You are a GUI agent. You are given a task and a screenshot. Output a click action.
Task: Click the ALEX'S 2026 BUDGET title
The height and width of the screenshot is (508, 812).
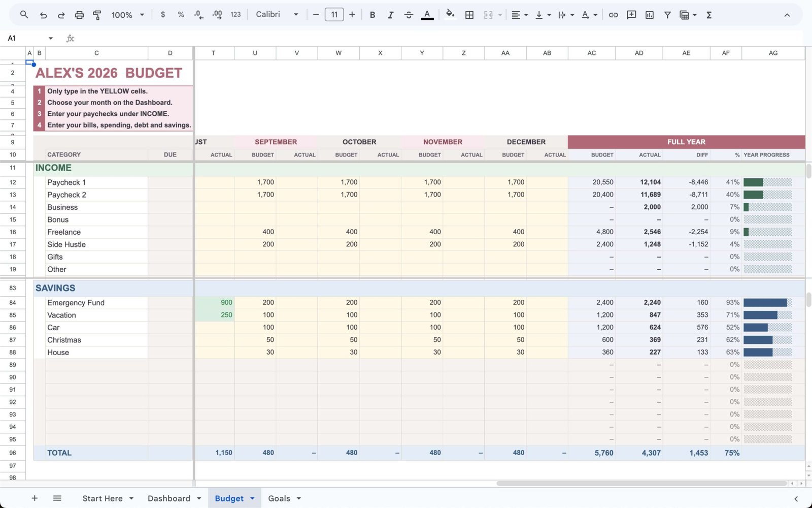(109, 73)
